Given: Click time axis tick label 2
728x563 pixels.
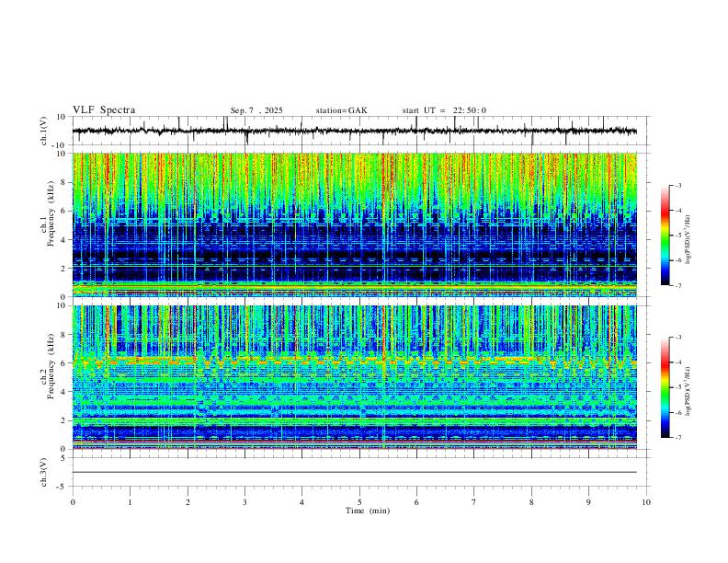Looking at the screenshot, I should click(188, 502).
